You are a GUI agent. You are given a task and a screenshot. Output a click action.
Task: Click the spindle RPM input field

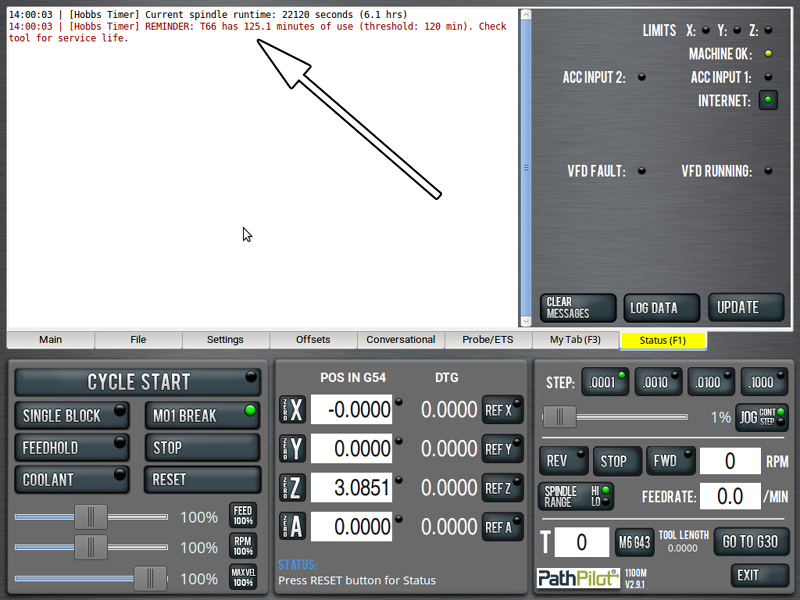pos(730,461)
